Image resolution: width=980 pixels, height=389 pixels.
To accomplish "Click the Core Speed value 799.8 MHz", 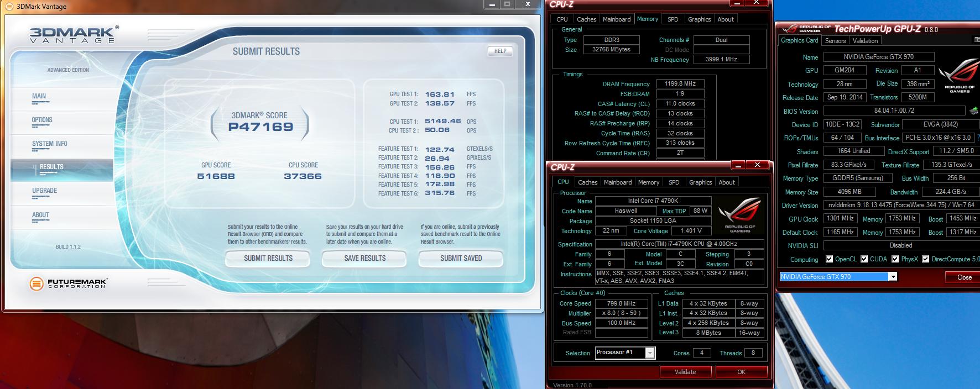I will (622, 303).
